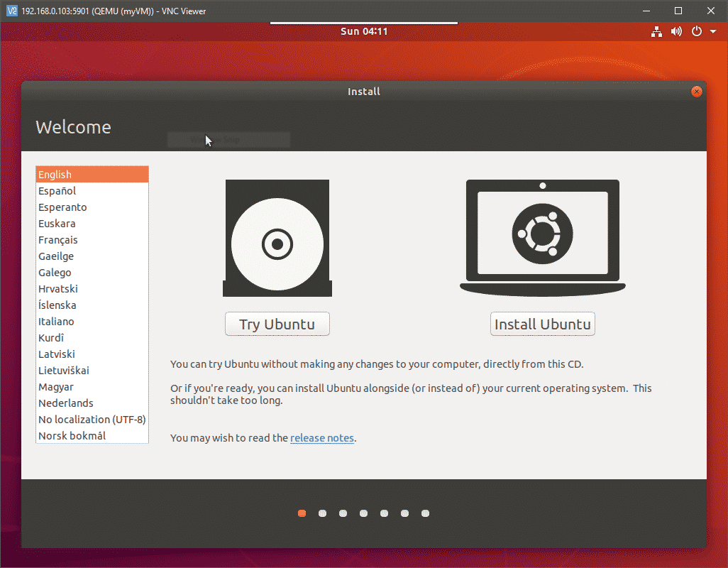The width and height of the screenshot is (728, 568).
Task: Select Íslenska in the language list
Action: point(92,305)
